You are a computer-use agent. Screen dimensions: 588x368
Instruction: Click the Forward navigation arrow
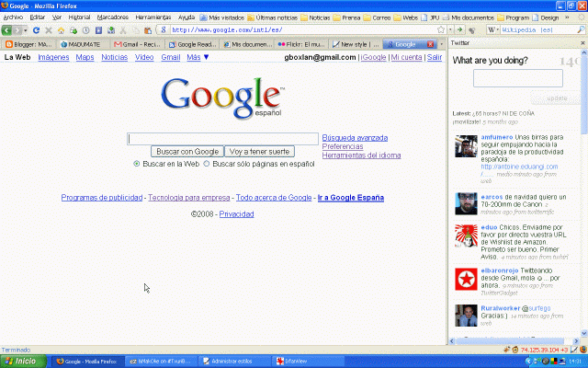pos(17,30)
